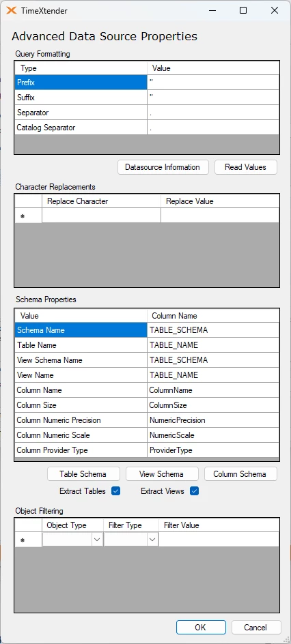Select the Suffix row in Query Formatting

(147, 98)
